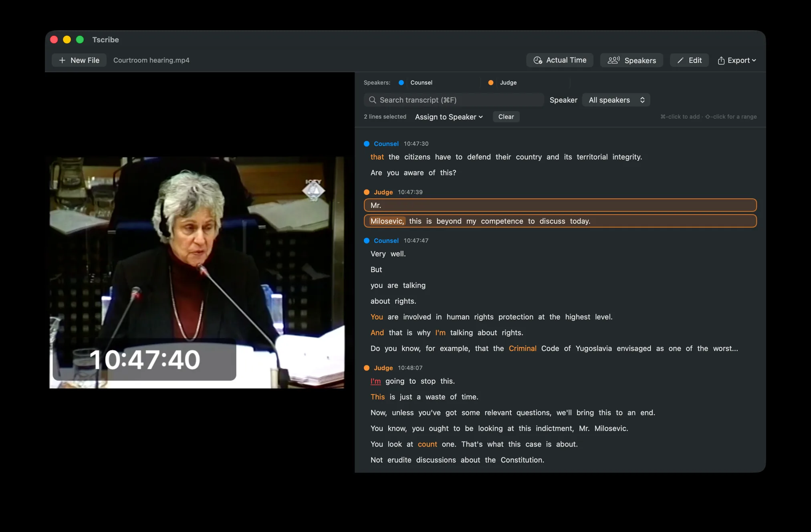811x532 pixels.
Task: Jump to timestamp 10:47:30
Action: 416,143
